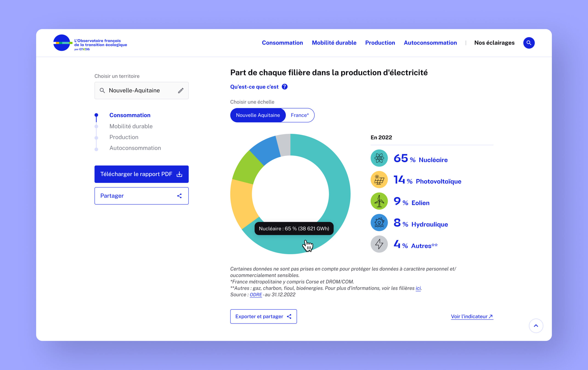Download the report via Télécharger le rapport PDF

pyautogui.click(x=141, y=174)
